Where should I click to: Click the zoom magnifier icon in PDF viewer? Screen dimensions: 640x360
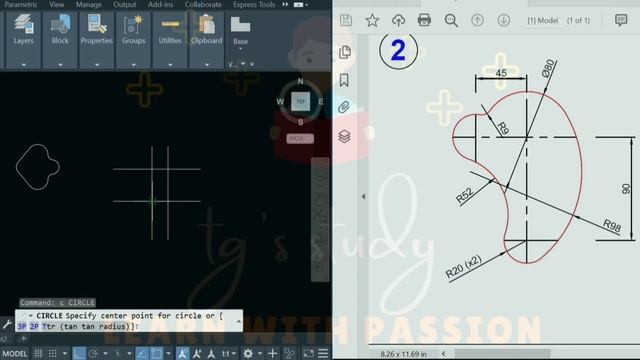pos(451,20)
